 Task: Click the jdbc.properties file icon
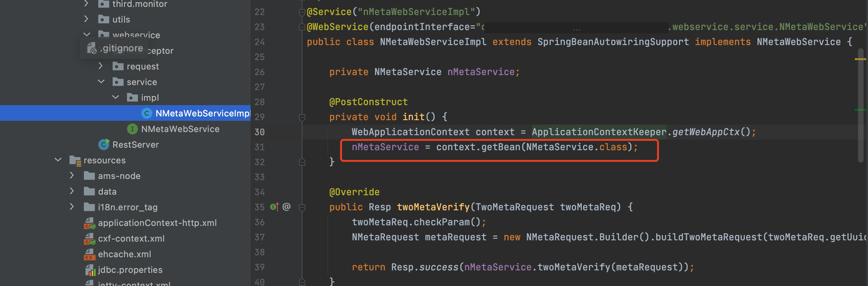[x=90, y=270]
